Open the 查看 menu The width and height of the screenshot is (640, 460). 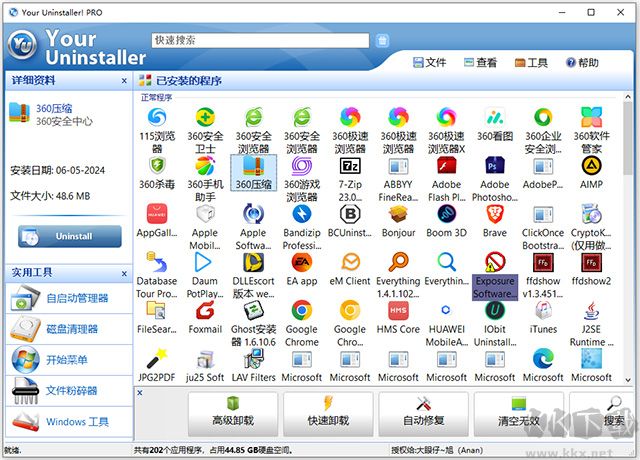(x=480, y=62)
